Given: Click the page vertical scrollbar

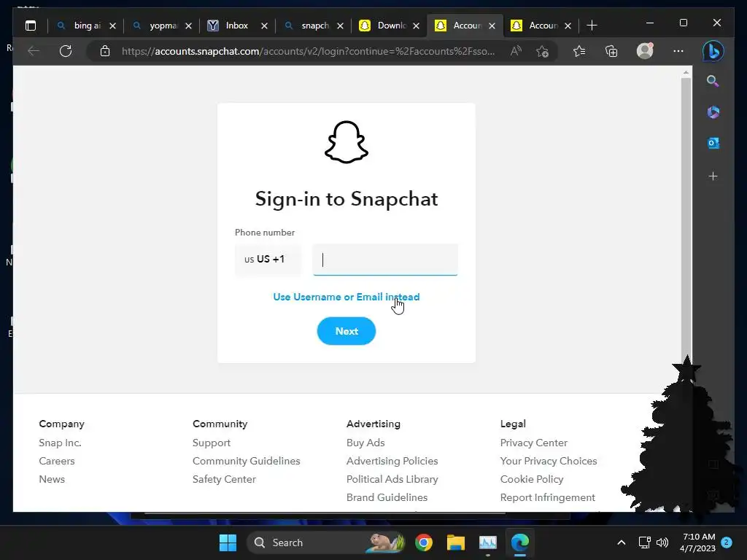Looking at the screenshot, I should click(686, 219).
